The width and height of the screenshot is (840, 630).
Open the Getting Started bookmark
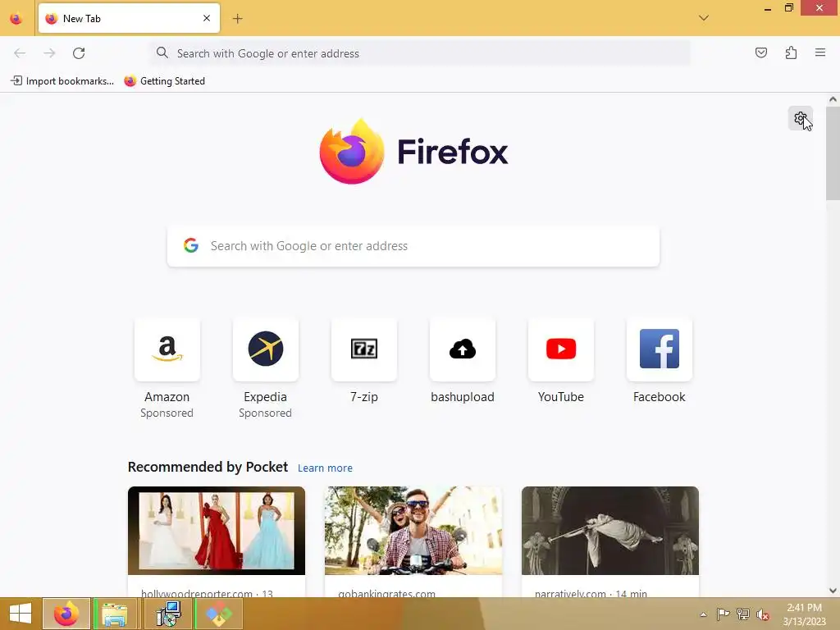point(164,81)
